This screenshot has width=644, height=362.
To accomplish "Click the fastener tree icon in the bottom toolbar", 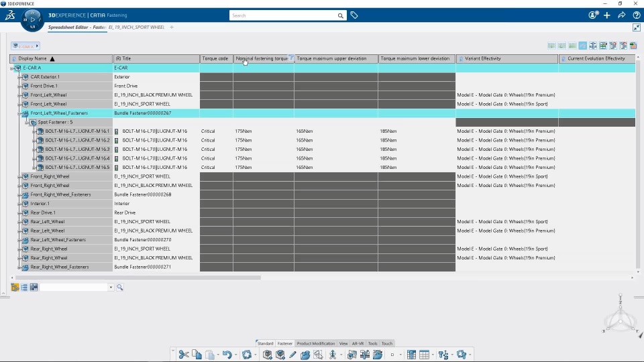I will click(443, 355).
